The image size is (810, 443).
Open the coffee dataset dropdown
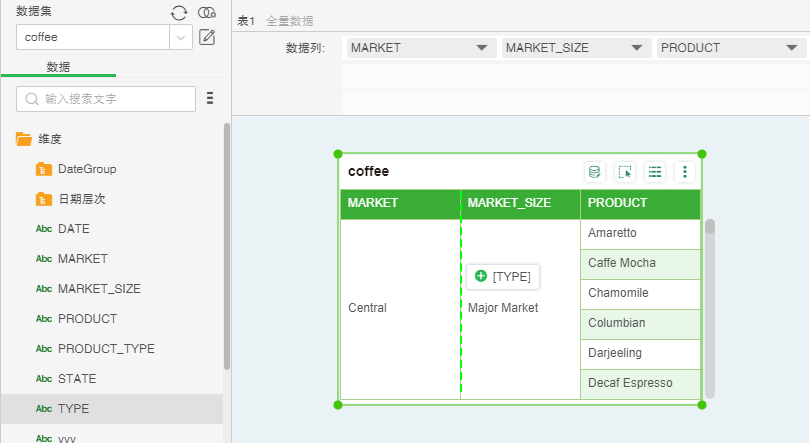coord(181,37)
